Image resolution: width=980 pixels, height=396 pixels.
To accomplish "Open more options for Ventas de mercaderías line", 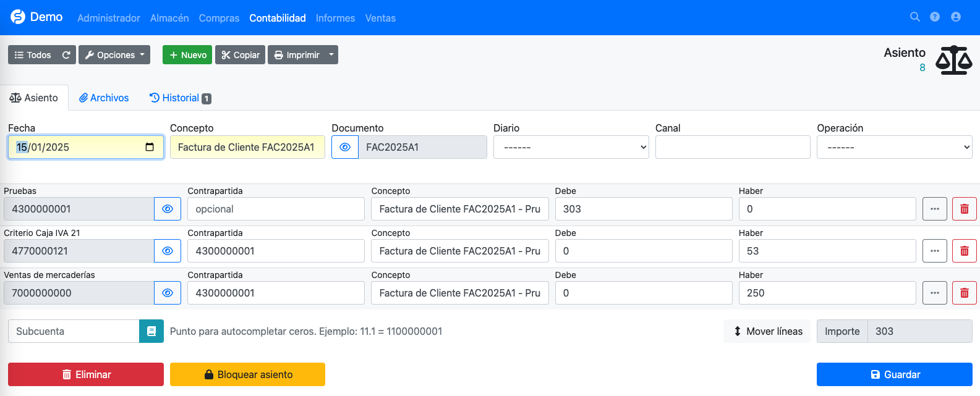I will click(x=934, y=293).
